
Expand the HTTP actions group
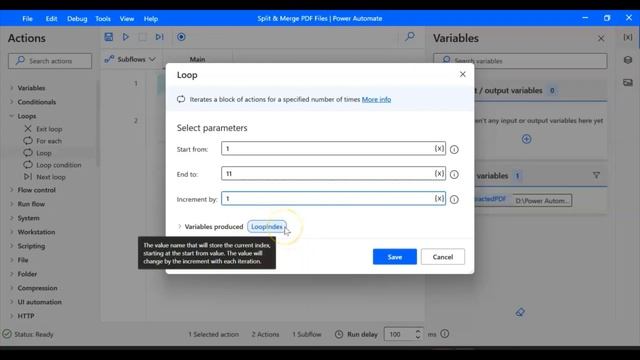click(x=11, y=316)
